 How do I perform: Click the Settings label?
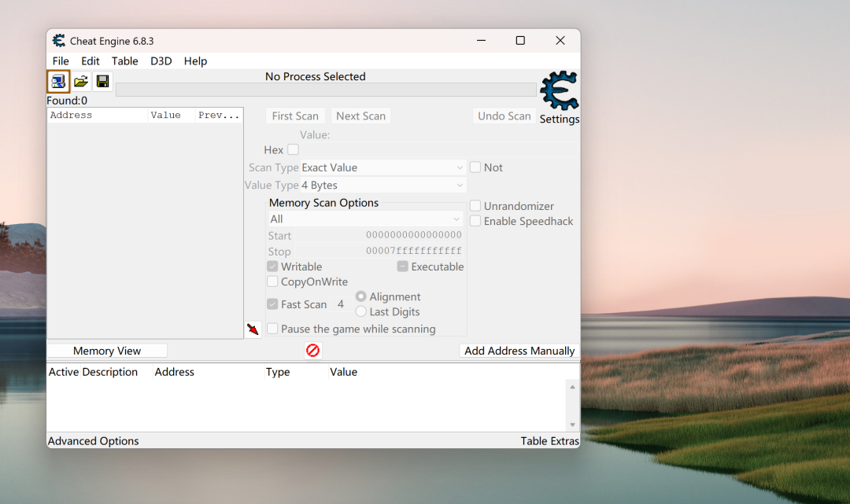(x=560, y=119)
